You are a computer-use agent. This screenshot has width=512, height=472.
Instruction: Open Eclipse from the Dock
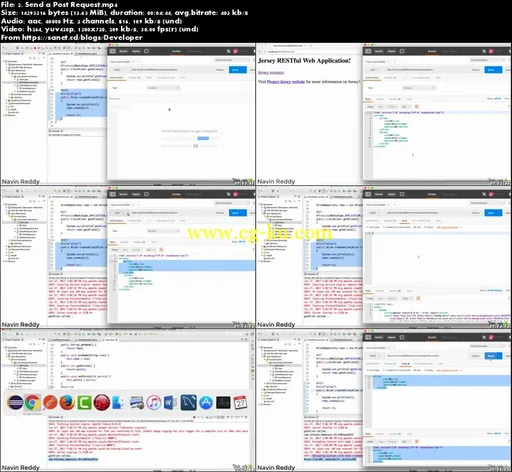coord(15,403)
